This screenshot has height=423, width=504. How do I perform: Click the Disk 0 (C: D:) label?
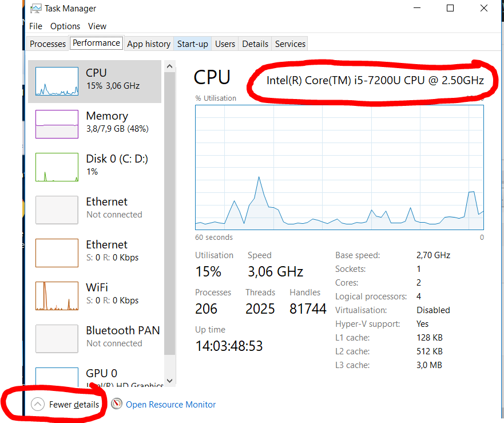(x=117, y=159)
